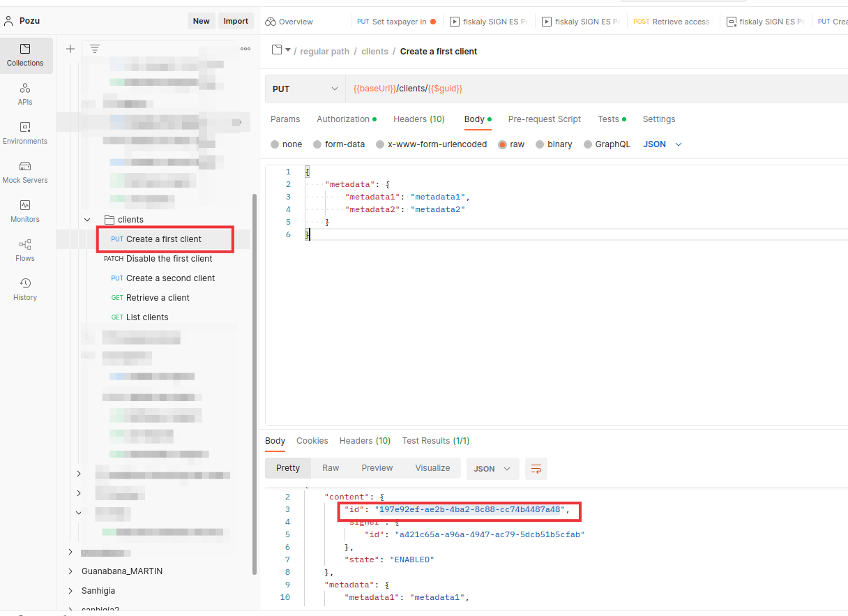
Task: Open the three-dot collections options menu
Action: [245, 49]
